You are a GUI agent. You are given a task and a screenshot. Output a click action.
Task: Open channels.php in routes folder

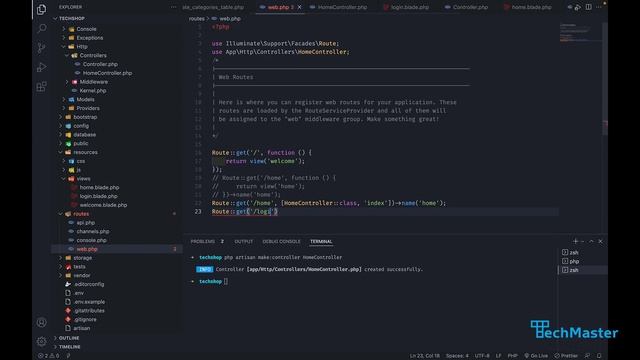93,231
